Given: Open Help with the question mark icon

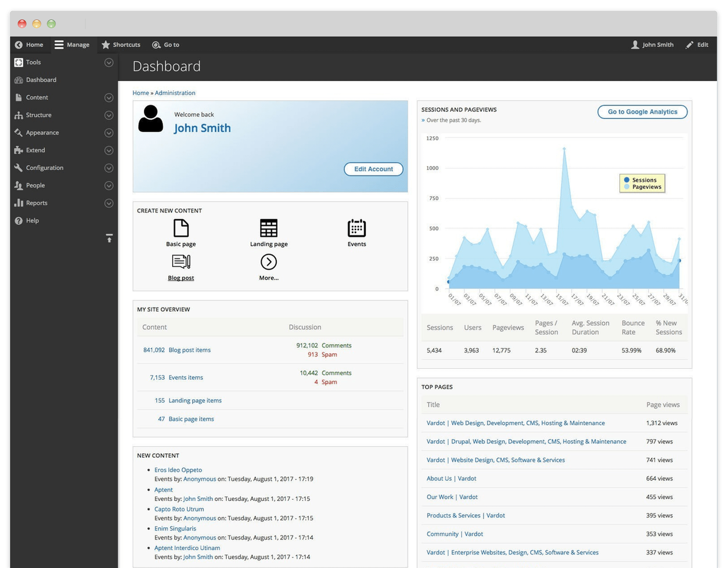Looking at the screenshot, I should pos(18,220).
